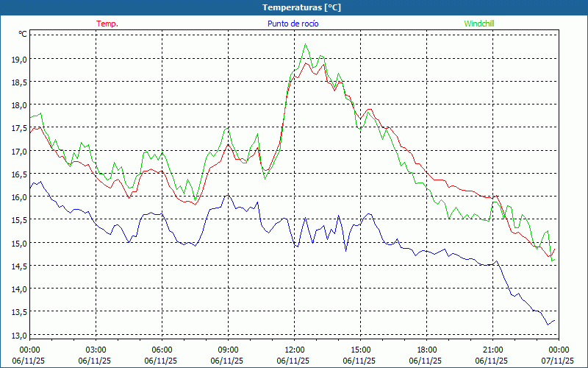This screenshot has height=368, width=588.
Task: Select the 19,0 y-axis value label
Action: click(18, 59)
